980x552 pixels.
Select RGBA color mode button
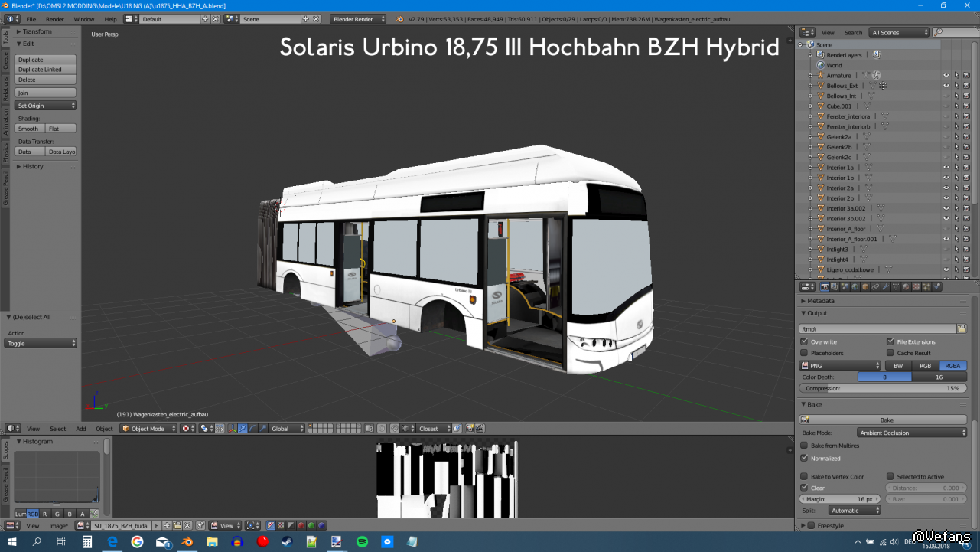click(x=953, y=366)
